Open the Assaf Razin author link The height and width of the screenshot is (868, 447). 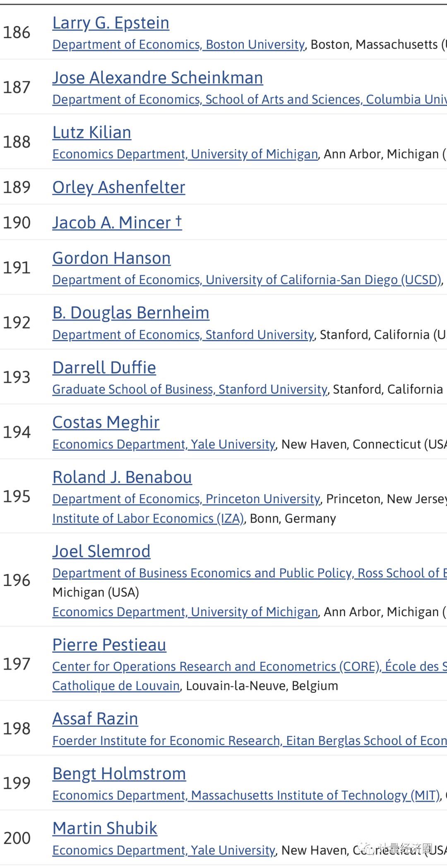coord(95,719)
